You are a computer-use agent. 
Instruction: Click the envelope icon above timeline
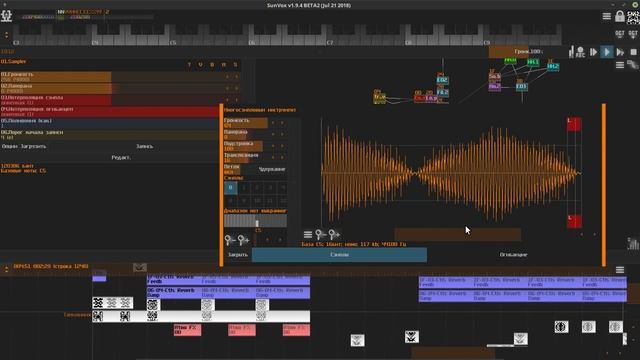140,268
